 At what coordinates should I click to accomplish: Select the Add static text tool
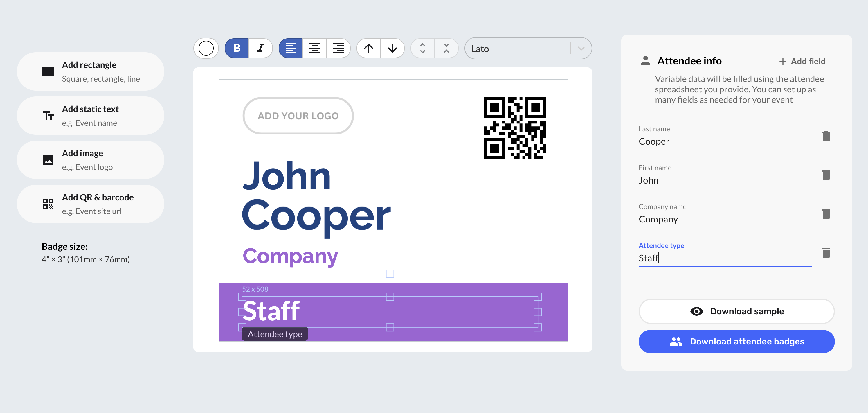point(90,115)
